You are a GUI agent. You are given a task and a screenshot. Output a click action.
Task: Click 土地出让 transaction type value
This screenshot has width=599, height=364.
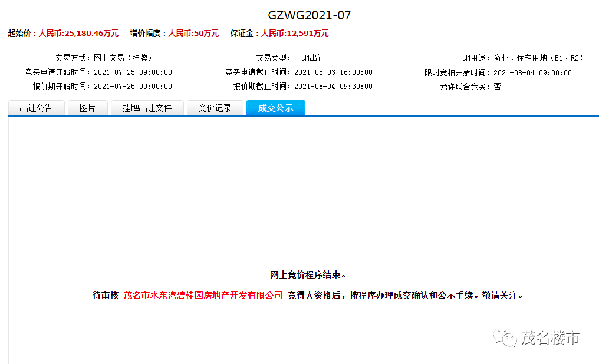click(310, 58)
